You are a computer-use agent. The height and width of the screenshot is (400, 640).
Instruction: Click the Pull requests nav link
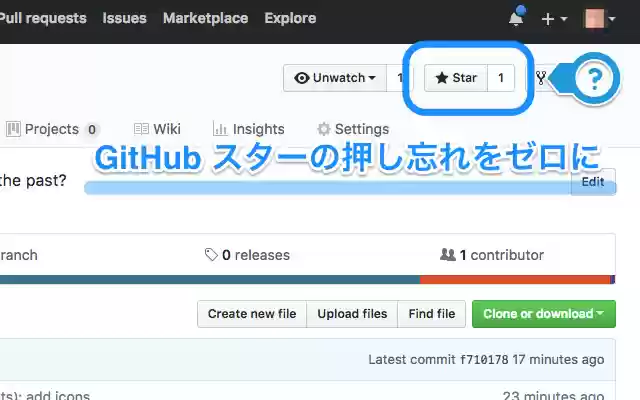43,18
